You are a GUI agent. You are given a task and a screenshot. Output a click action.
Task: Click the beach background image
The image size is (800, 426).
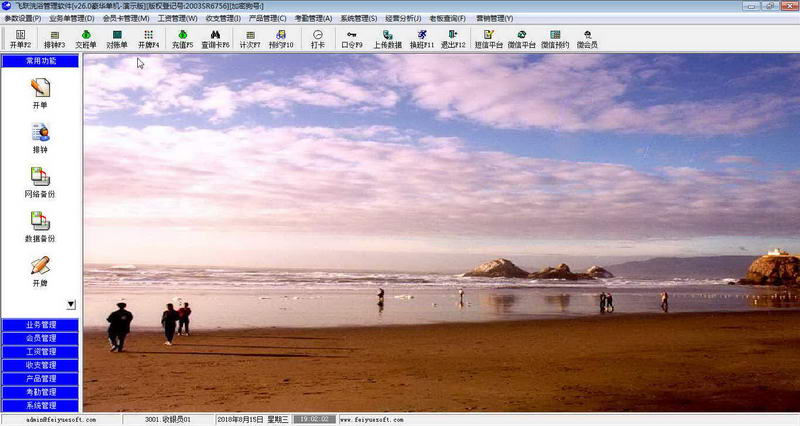[x=441, y=233]
